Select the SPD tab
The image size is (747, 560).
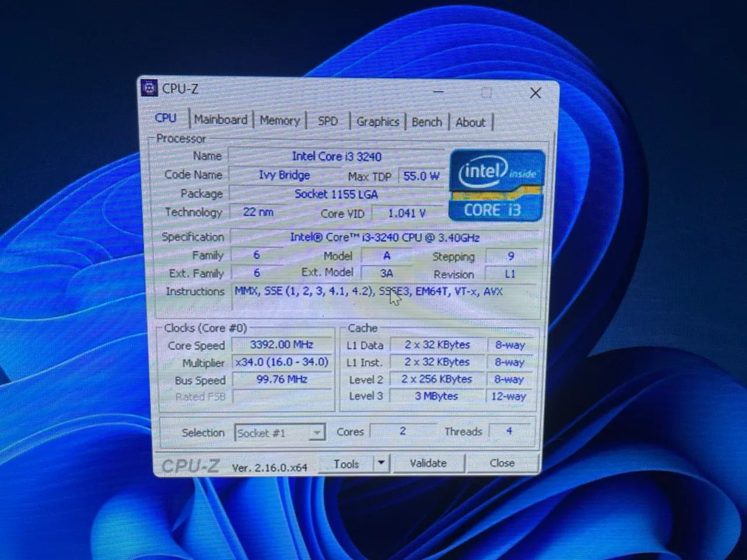click(327, 121)
